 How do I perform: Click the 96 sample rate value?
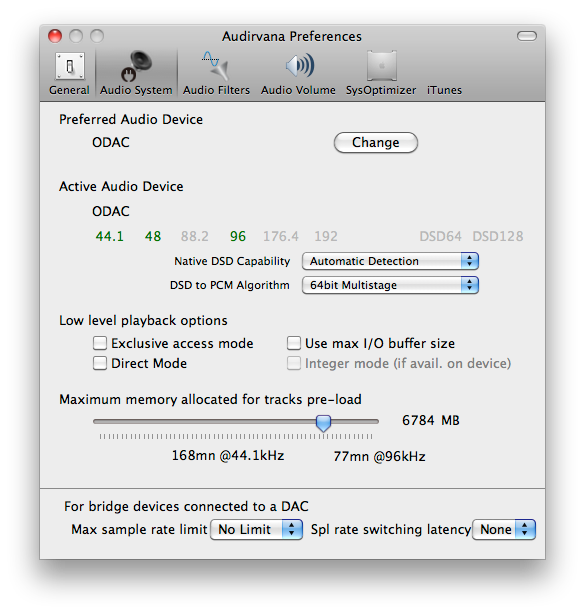coord(238,236)
